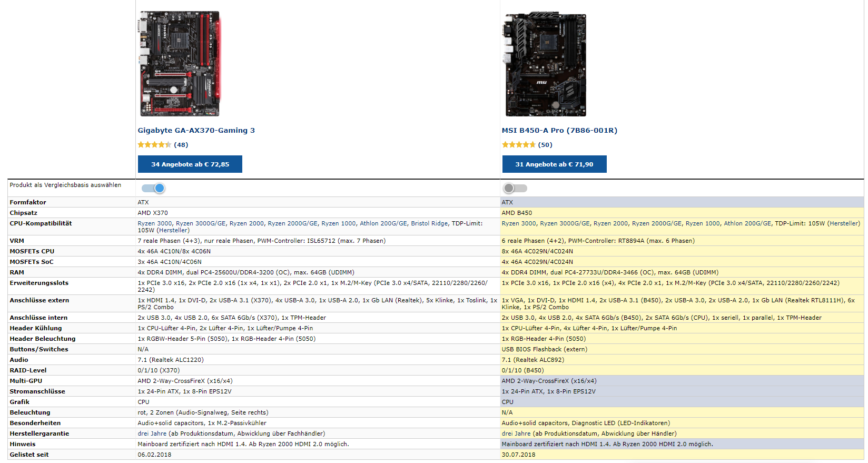Screen dimensions: 868x463
Task: Select the Header Beleuchtung row label
Action: (x=43, y=339)
